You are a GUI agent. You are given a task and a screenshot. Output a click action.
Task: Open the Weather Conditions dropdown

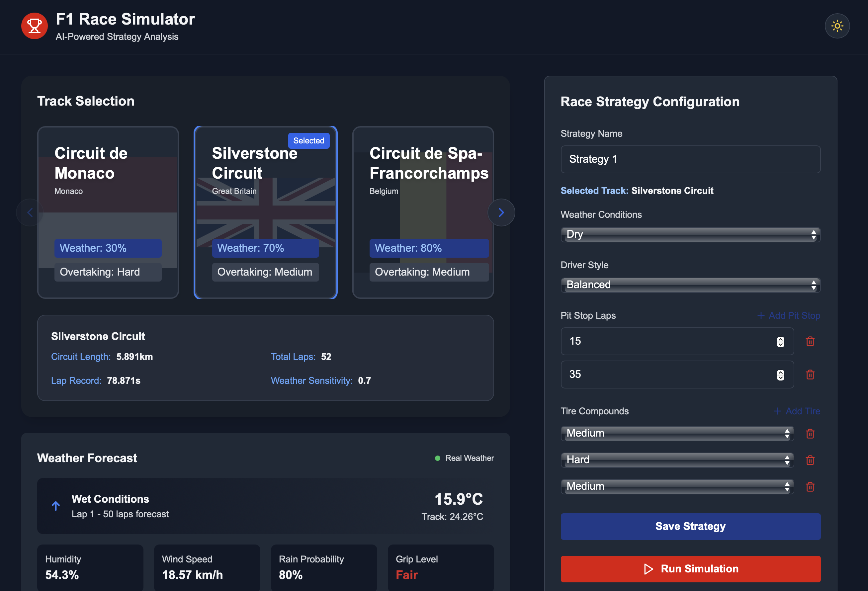[x=690, y=234]
